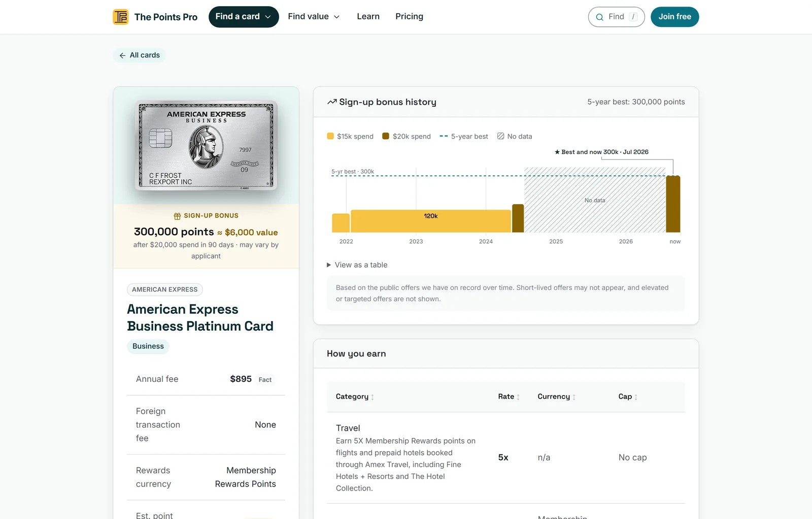
Task: Click the American Express issuer tag
Action: 165,289
